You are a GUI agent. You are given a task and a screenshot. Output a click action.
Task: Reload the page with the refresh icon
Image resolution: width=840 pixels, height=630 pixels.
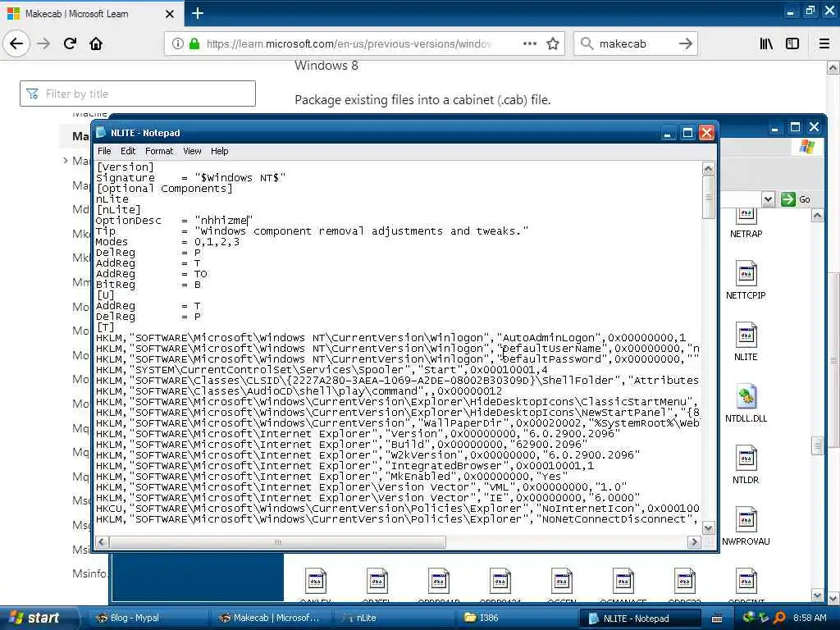[x=70, y=43]
